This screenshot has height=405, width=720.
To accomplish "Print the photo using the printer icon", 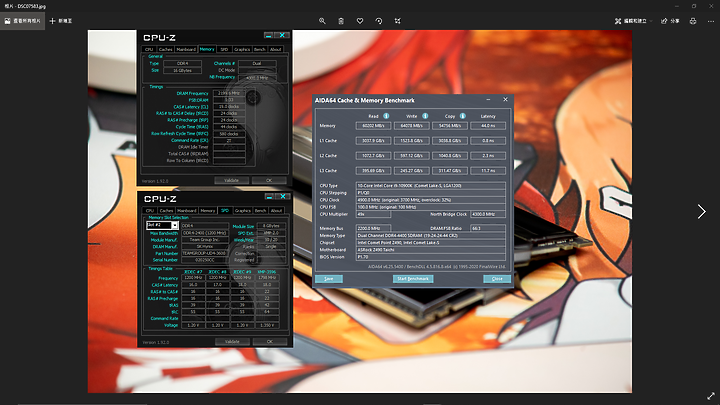I will point(693,21).
